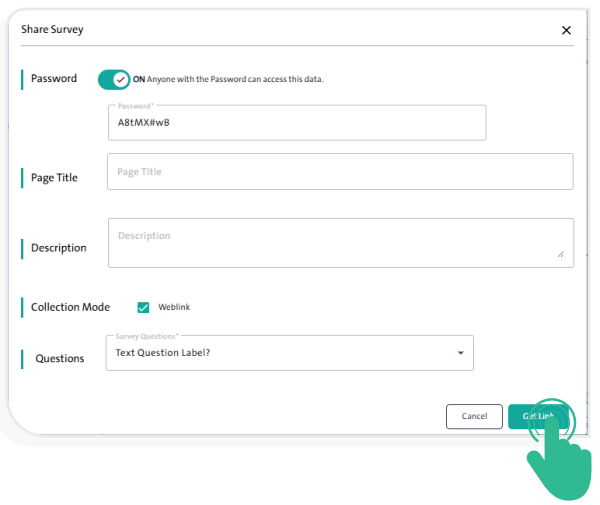The image size is (600, 505).
Task: Click the Weblink label text
Action: (x=174, y=307)
